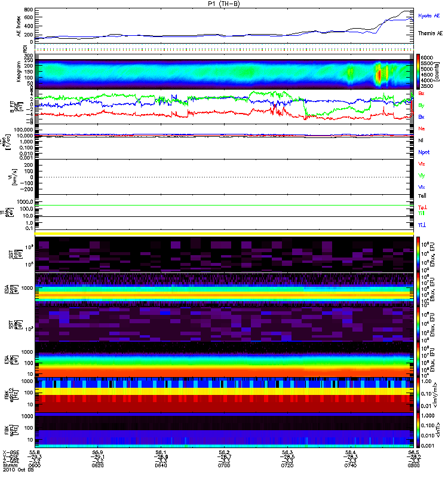
Task: Click the Keogram counts color bar
Action: tap(418, 72)
